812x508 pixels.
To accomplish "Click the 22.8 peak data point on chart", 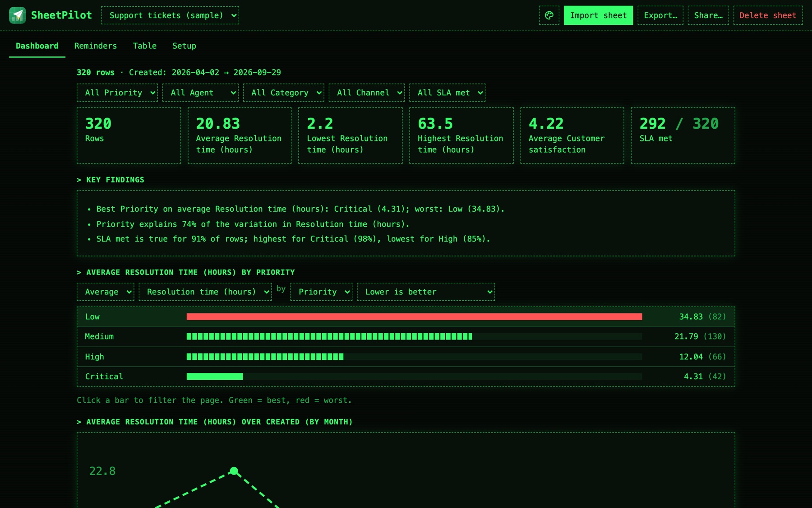I will point(234,471).
